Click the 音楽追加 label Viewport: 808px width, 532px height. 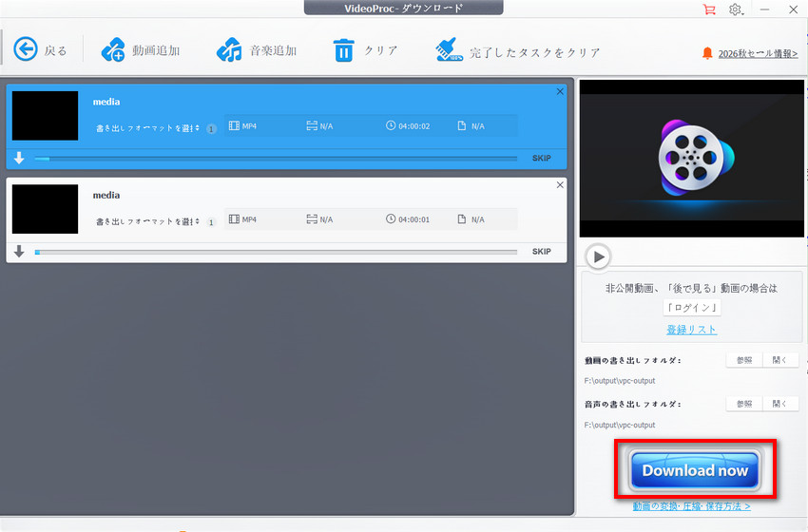click(273, 50)
